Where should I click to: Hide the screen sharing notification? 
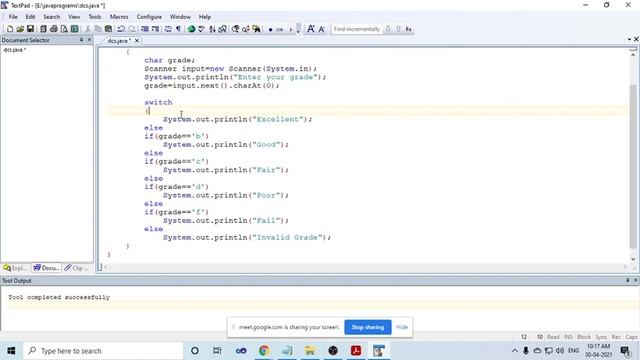[402, 327]
